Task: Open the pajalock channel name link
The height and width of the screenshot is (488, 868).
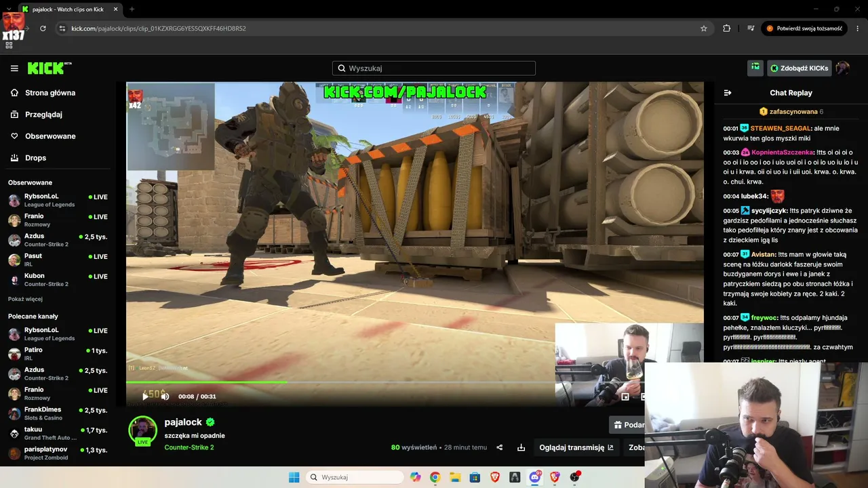Action: click(183, 422)
